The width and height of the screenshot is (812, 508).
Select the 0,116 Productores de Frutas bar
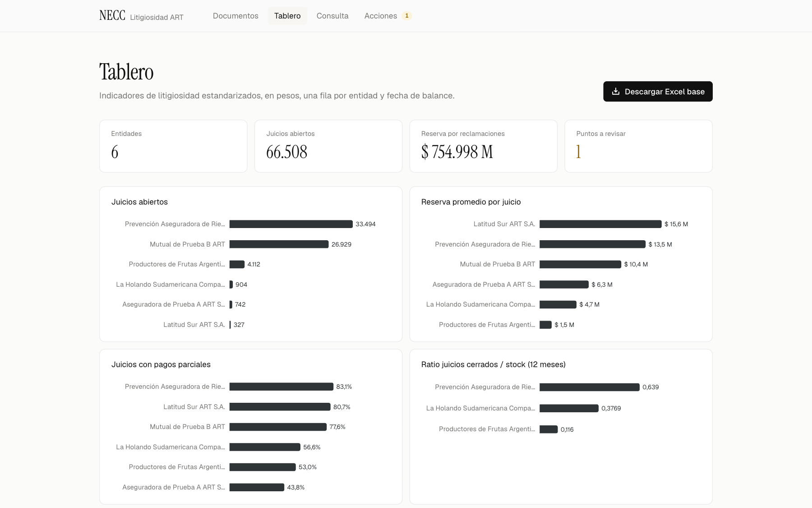549,429
